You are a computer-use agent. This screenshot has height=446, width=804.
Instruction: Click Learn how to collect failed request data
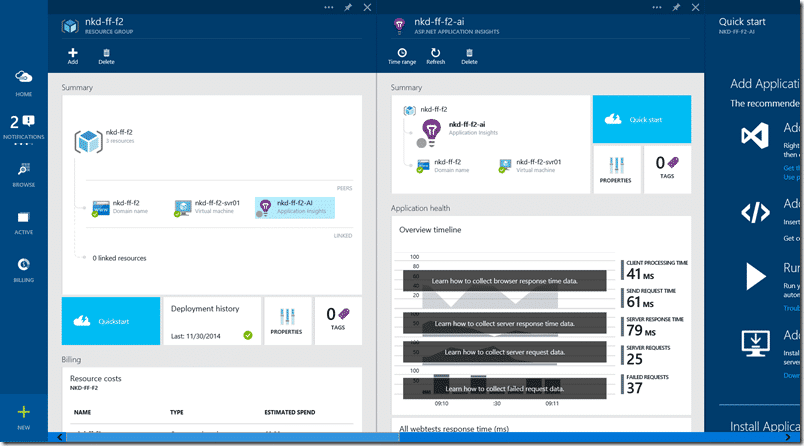tap(505, 389)
